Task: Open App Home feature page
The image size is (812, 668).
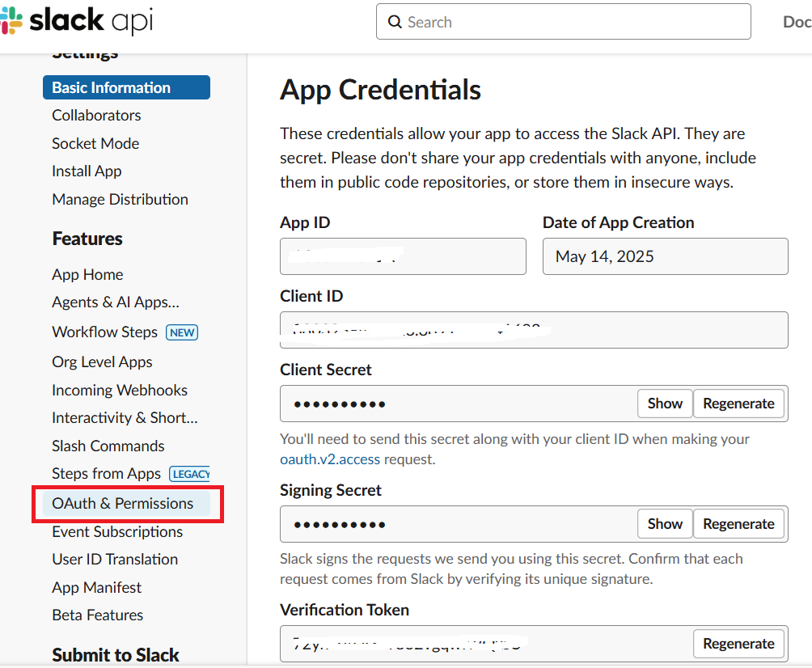Action: 87,274
